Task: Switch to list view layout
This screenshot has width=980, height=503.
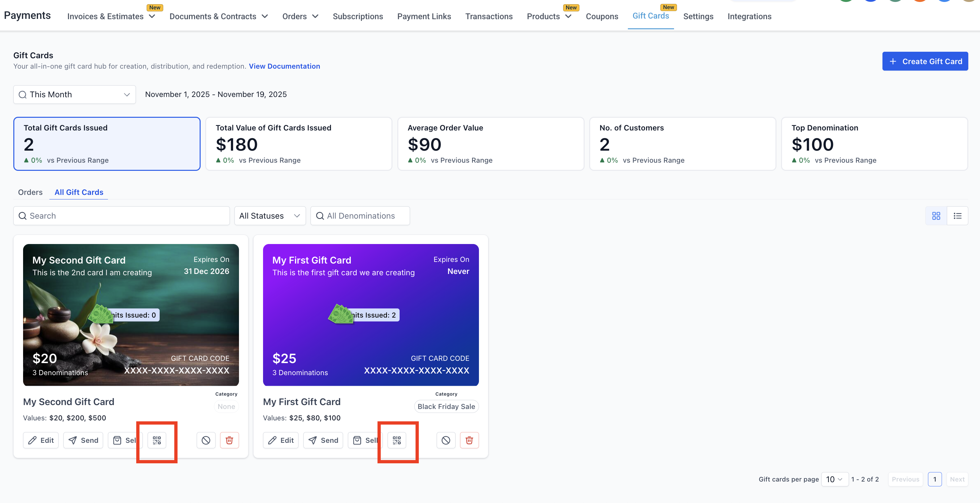Action: coord(958,216)
